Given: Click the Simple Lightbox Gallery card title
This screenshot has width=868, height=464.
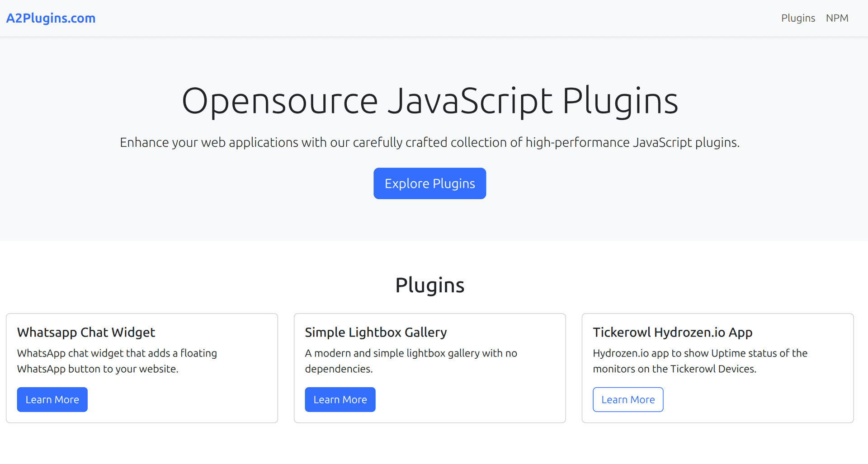Looking at the screenshot, I should 376,332.
